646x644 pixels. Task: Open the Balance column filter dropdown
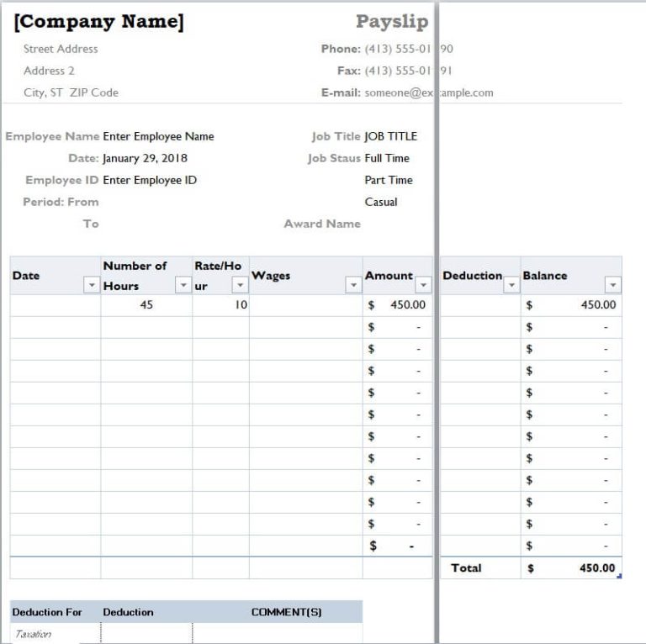coord(612,284)
